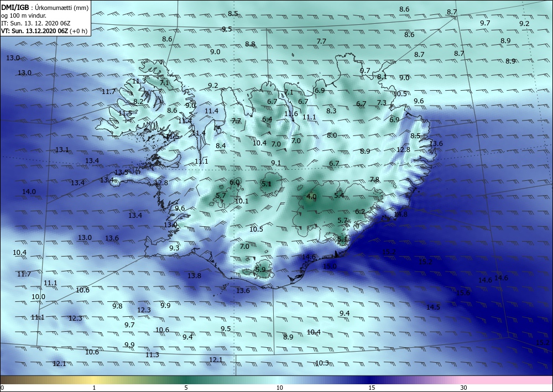Click the '10' label under the color scale

coord(279,388)
